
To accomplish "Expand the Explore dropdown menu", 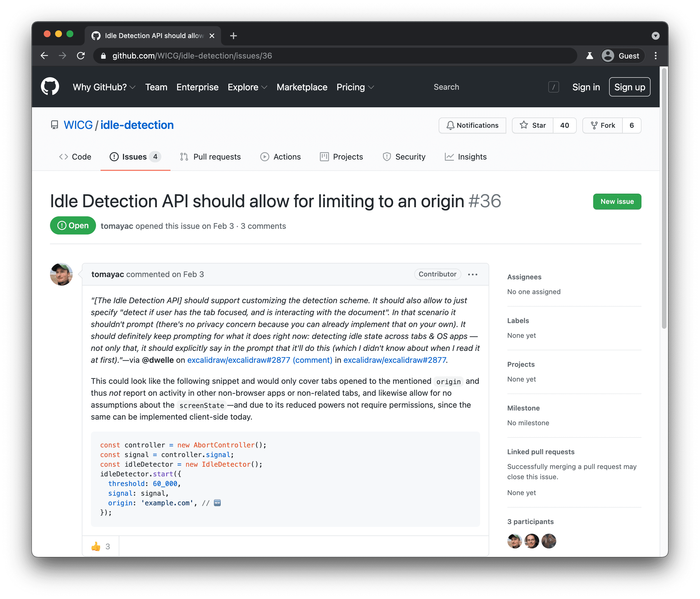I will click(247, 87).
